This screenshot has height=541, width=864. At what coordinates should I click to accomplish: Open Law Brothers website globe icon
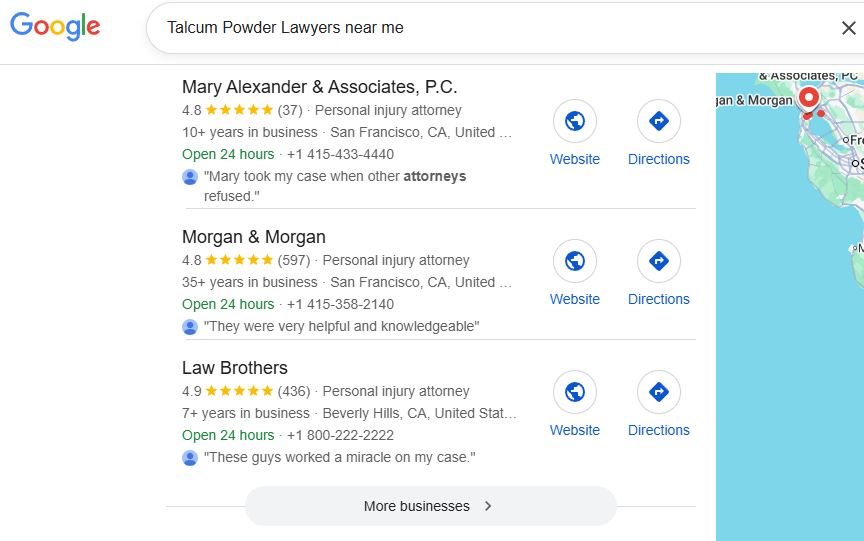tap(575, 392)
